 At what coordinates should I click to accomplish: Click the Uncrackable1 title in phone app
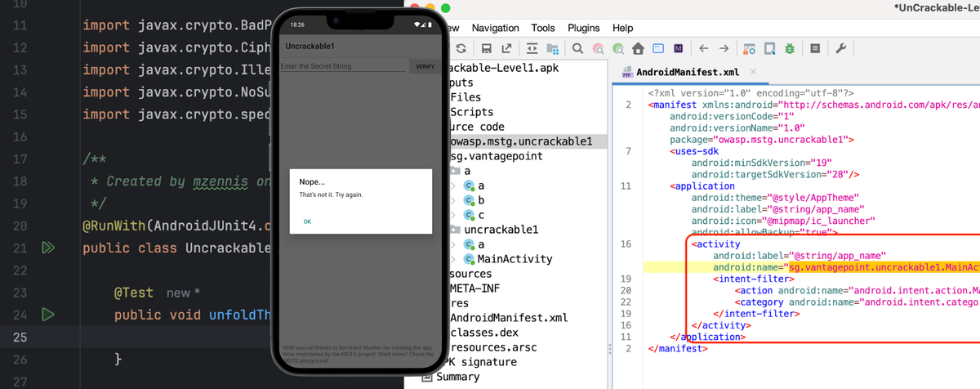click(x=310, y=46)
